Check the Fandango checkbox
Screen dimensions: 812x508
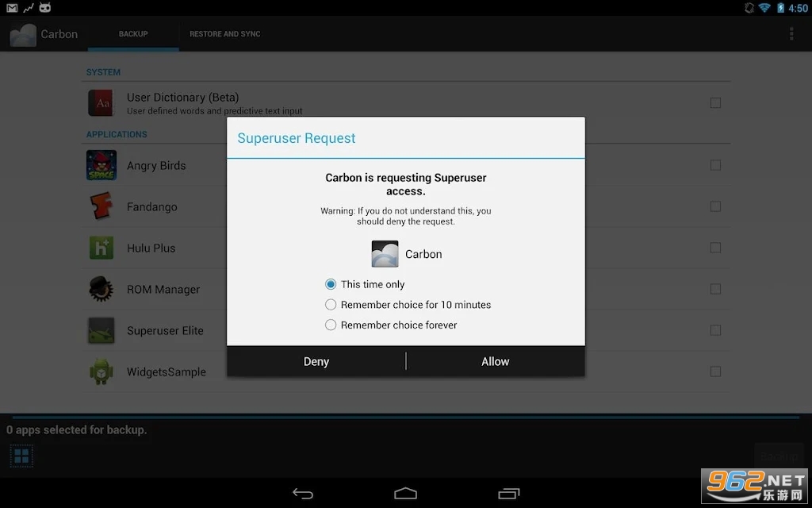716,206
